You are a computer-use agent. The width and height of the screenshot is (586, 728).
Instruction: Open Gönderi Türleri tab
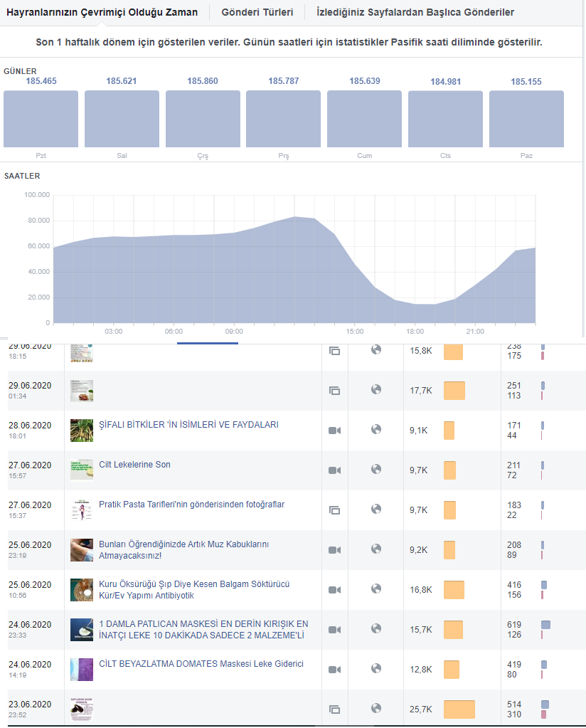(257, 12)
